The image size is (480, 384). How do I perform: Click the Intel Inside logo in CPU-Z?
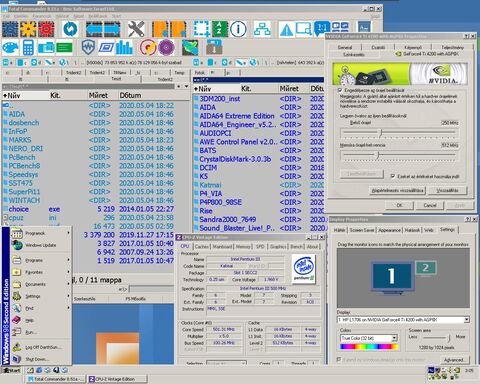[303, 269]
